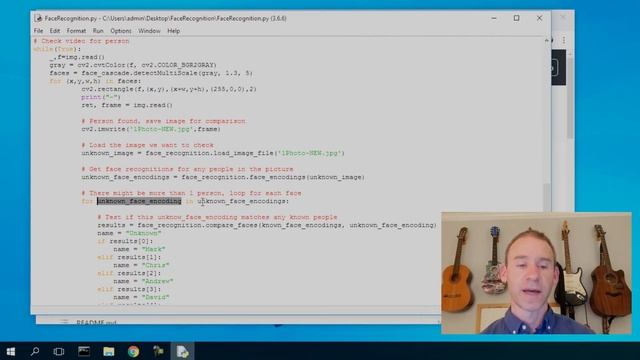640x360 pixels.
Task: Click the print("-") line
Action: click(101, 97)
